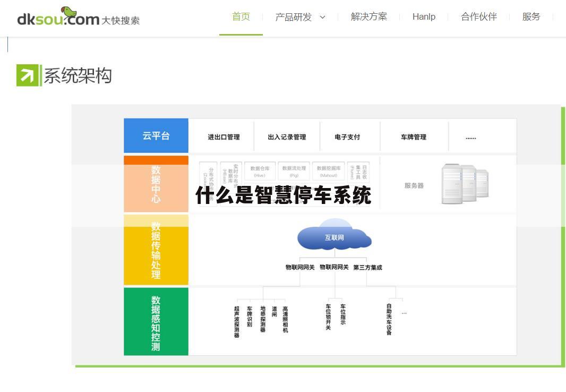Click the green 数据感知控测 block
566x392 pixels.
(x=156, y=321)
